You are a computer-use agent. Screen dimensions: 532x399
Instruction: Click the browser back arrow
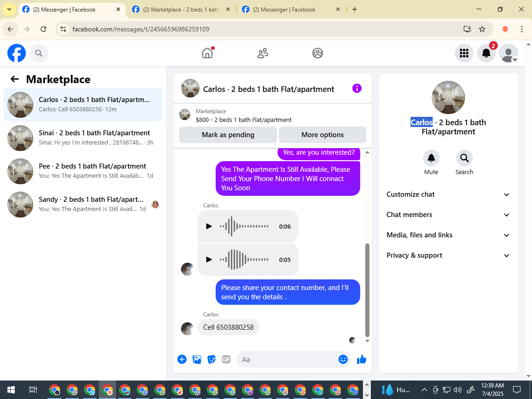[x=10, y=29]
